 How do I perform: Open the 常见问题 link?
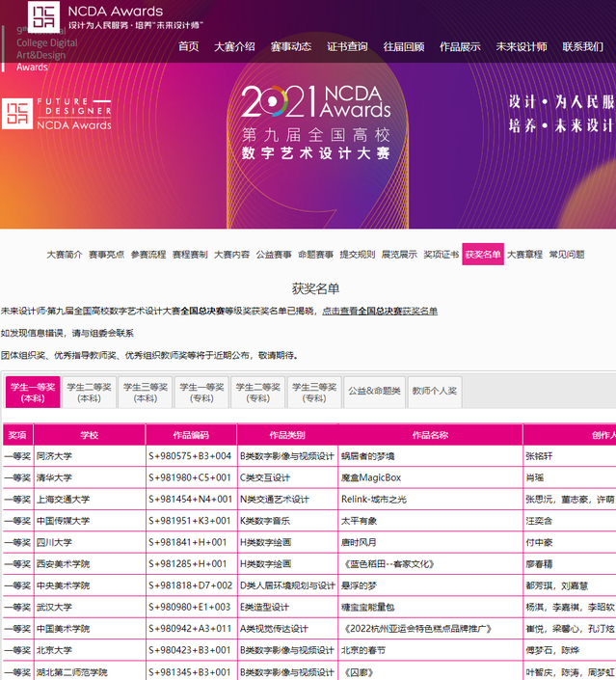(x=567, y=255)
